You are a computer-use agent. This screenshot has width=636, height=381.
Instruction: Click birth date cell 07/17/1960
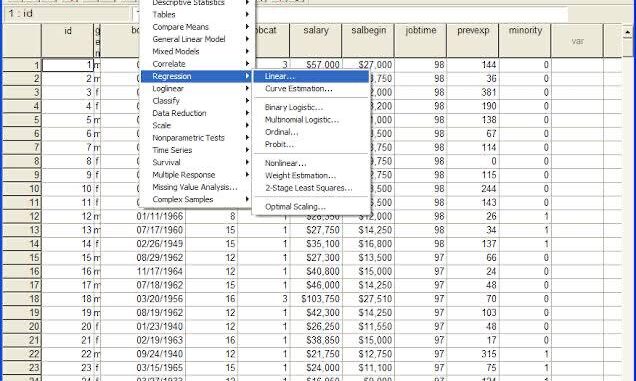click(143, 230)
